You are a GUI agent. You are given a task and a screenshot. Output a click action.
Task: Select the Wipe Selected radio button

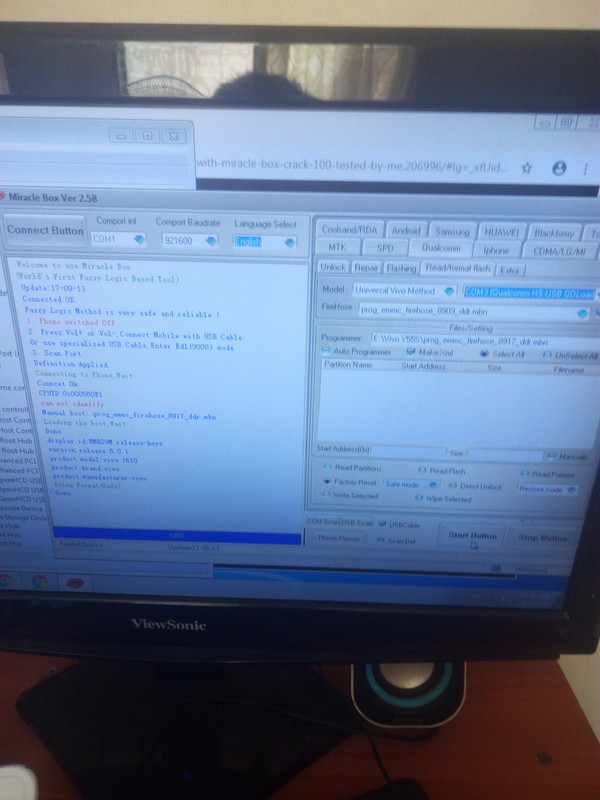point(419,497)
